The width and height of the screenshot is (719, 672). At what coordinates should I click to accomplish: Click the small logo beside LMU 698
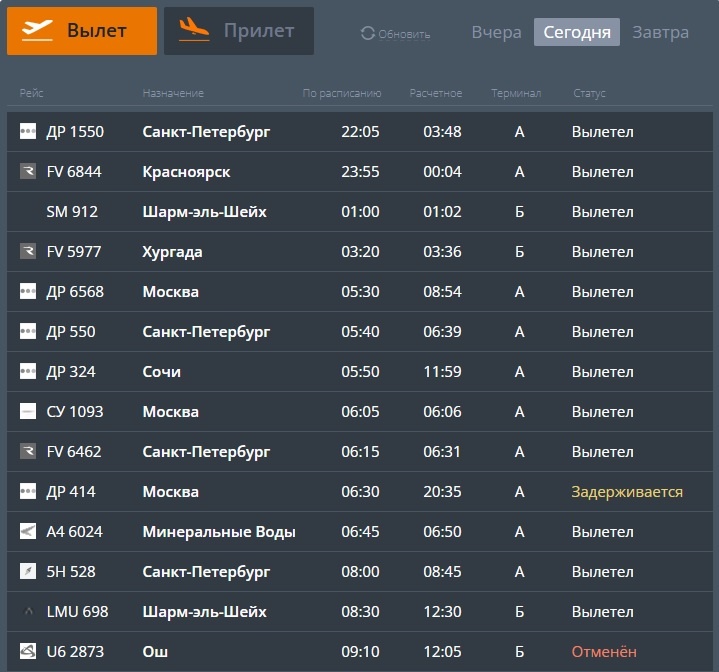point(28,611)
